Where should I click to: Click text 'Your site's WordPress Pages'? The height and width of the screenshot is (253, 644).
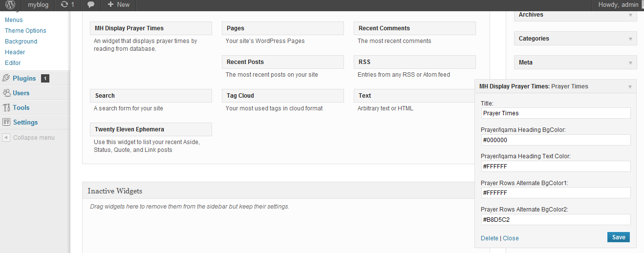click(265, 41)
